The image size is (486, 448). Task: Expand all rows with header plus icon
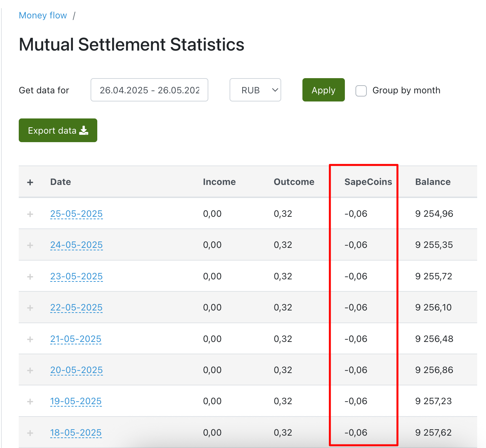[30, 182]
